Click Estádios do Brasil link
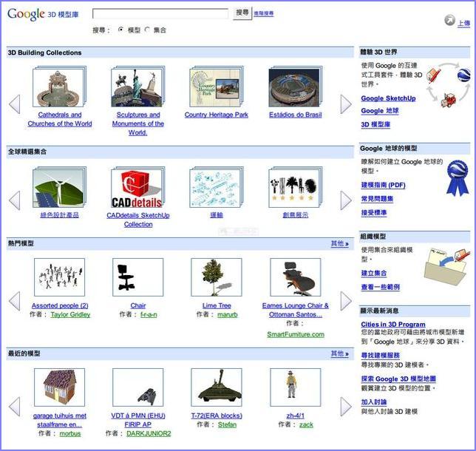The width and height of the screenshot is (476, 451). 296,115
